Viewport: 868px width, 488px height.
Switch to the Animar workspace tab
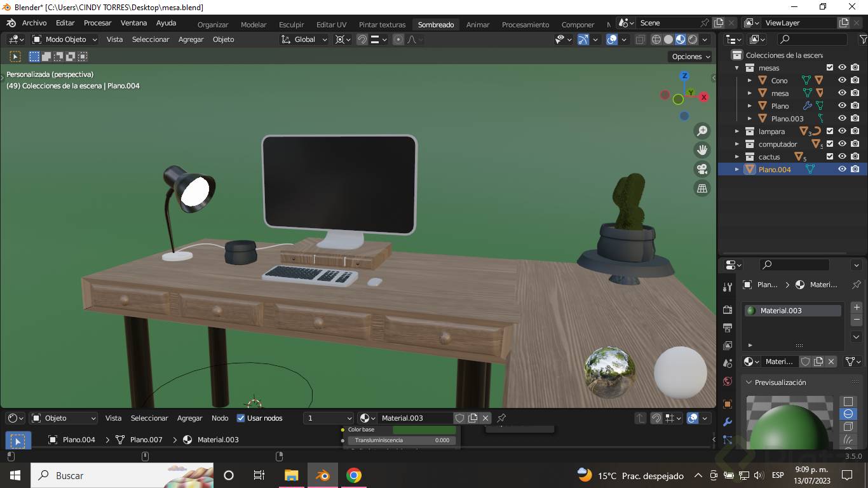pos(478,25)
